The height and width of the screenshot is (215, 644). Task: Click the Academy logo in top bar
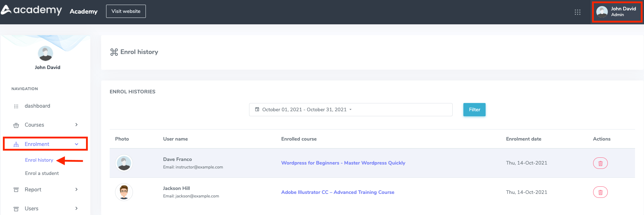(32, 10)
